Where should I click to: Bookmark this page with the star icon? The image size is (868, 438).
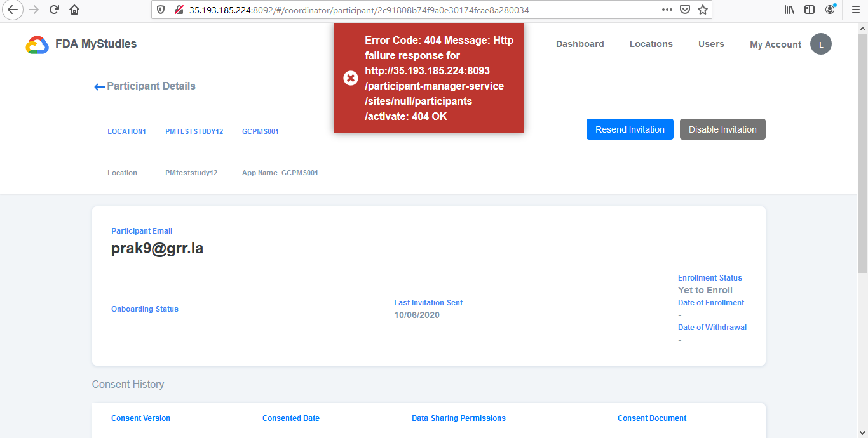702,10
